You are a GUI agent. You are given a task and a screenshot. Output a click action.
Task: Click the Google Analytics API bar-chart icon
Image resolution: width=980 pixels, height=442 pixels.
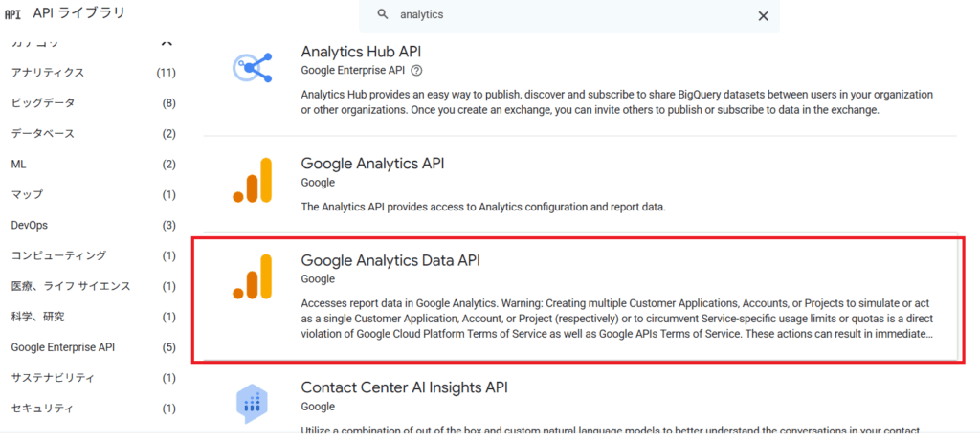[x=253, y=181]
